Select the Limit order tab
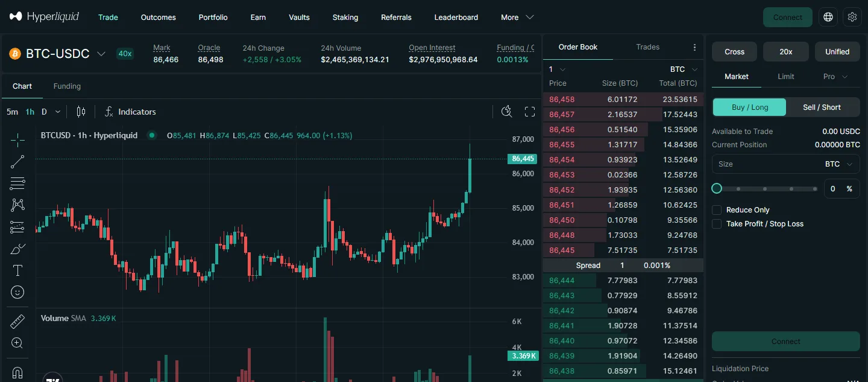 click(786, 77)
